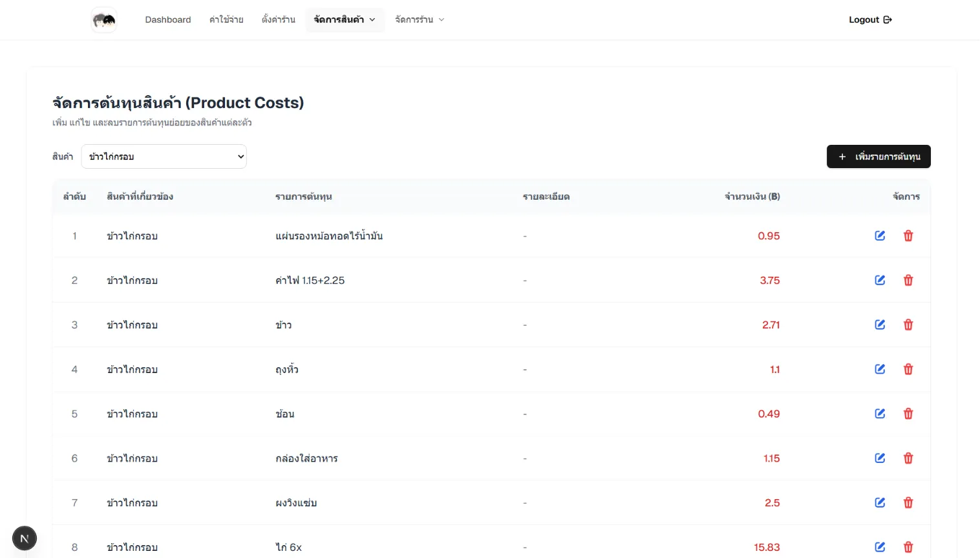Open the ค่าใช้จ่าย page
Screen dimensions: 980x558
(x=226, y=20)
